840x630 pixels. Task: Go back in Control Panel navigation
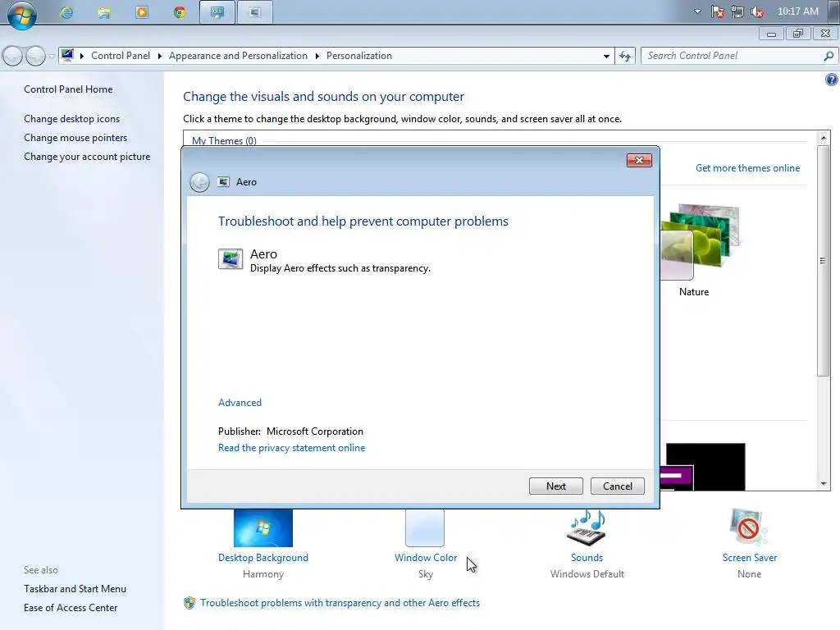[x=13, y=56]
